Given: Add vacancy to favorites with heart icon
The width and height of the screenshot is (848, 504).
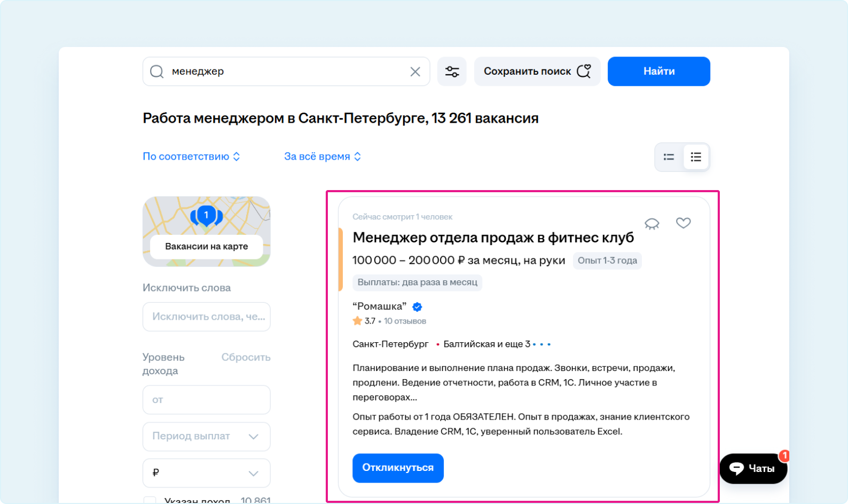Looking at the screenshot, I should coord(683,223).
